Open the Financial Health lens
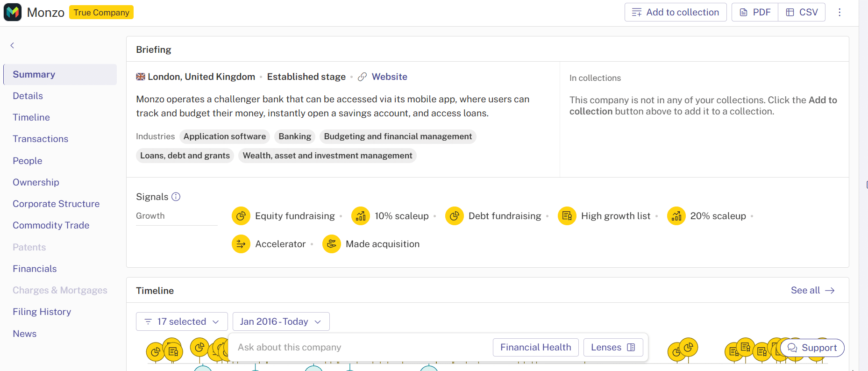Viewport: 868px width, 371px height. 536,347
